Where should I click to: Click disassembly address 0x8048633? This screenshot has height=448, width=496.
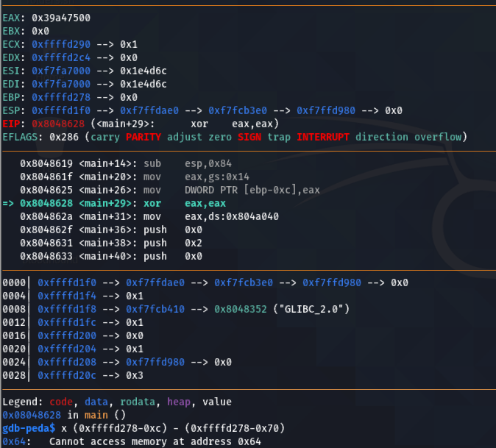pyautogui.click(x=46, y=256)
